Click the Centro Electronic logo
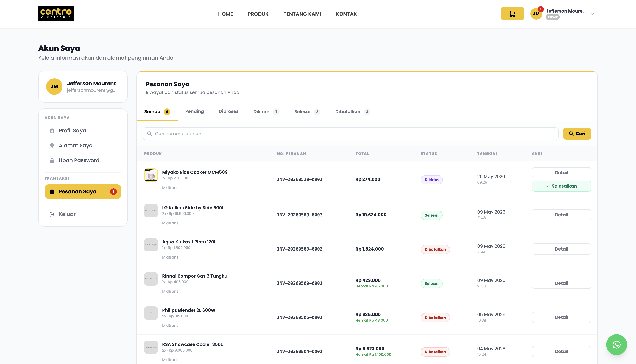 (56, 14)
